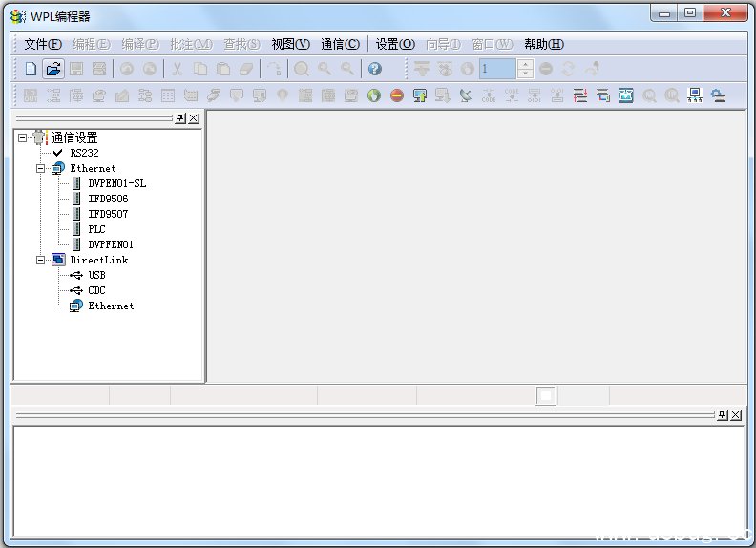Click the blue Help question mark icon
Viewport: 756px width, 548px height.
[x=374, y=69]
